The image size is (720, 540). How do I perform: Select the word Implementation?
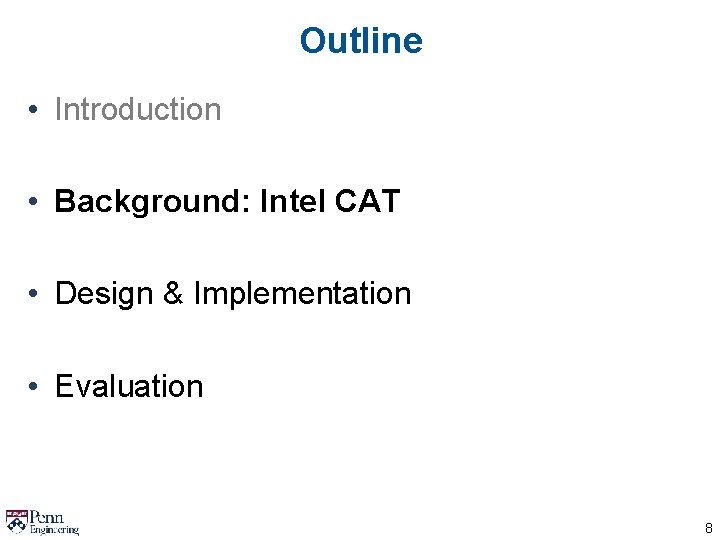(x=302, y=294)
